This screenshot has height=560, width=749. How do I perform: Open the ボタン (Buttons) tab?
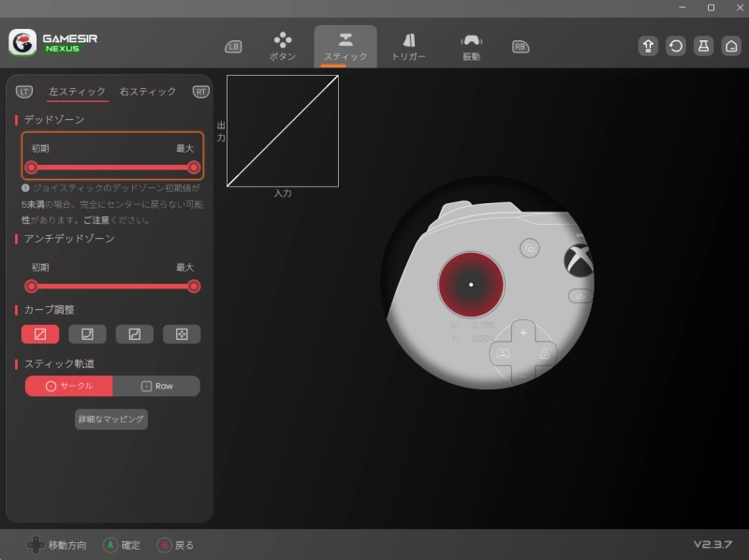282,46
